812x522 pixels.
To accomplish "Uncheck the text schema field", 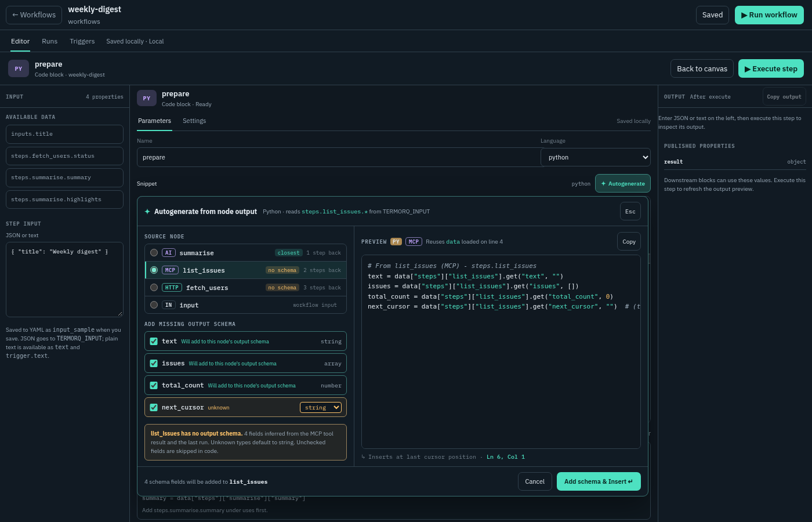I will point(154,342).
